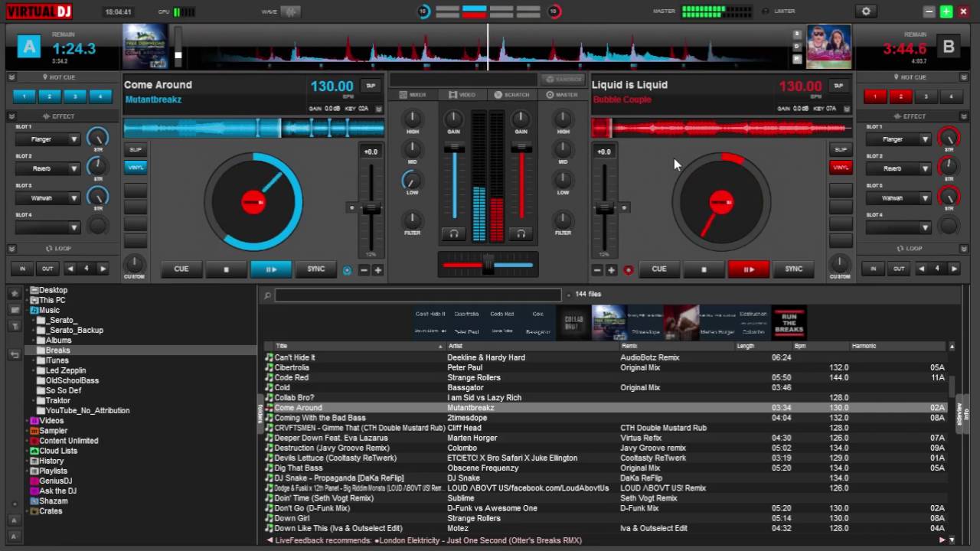Click the favorites star icon in browser sidebar
Image resolution: width=980 pixels, height=551 pixels.
point(15,293)
